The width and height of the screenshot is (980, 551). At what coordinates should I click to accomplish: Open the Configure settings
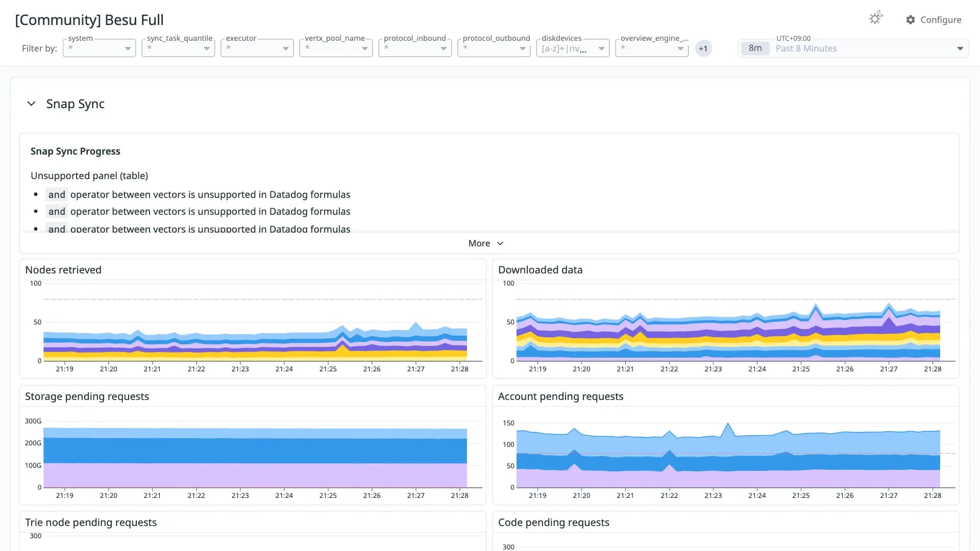934,20
